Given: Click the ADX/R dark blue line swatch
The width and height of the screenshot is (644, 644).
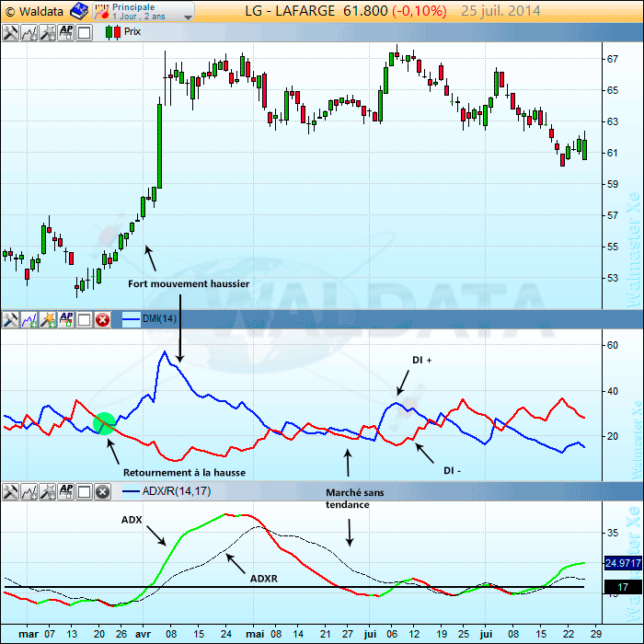Looking at the screenshot, I should [132, 491].
